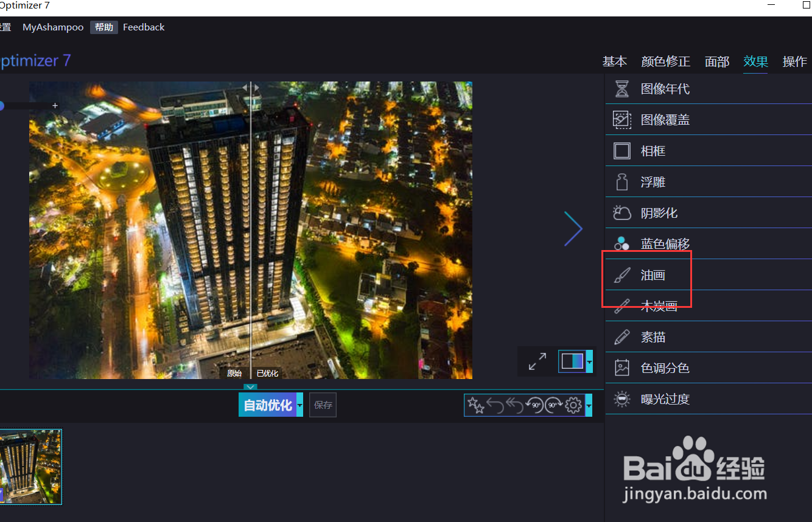Open the settings gear in the toolbar
812x522 pixels.
click(573, 405)
